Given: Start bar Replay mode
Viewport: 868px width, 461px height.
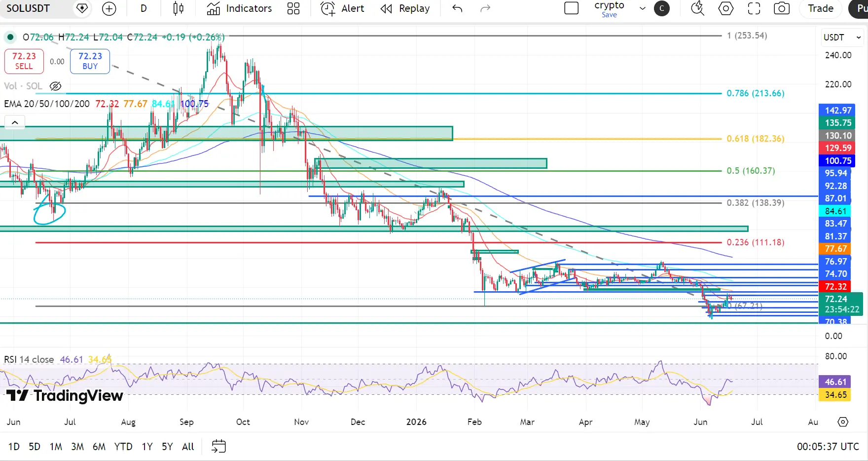Looking at the screenshot, I should [x=405, y=8].
